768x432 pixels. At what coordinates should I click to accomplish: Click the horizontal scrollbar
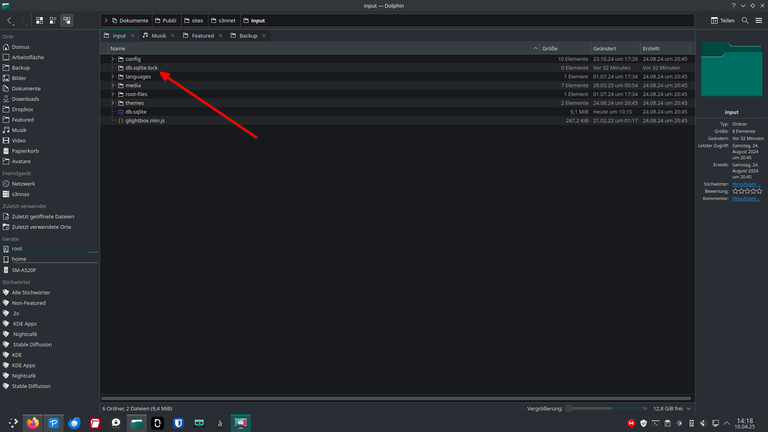(396, 399)
